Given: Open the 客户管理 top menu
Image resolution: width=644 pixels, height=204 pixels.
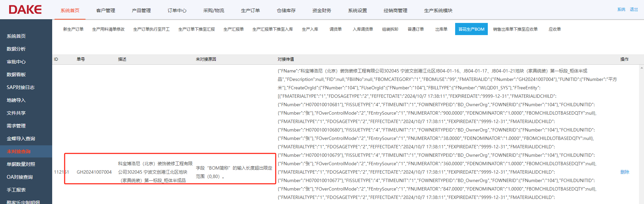Looking at the screenshot, I should 106,10.
